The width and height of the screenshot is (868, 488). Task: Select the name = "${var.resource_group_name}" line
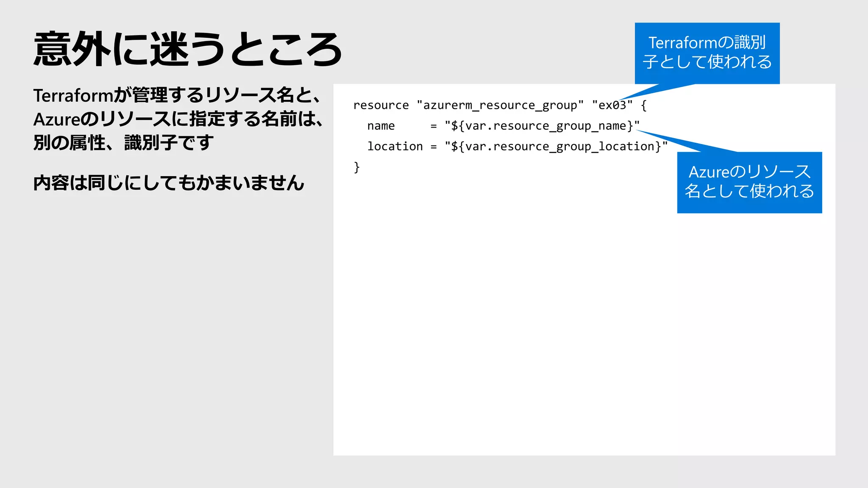pyautogui.click(x=504, y=126)
